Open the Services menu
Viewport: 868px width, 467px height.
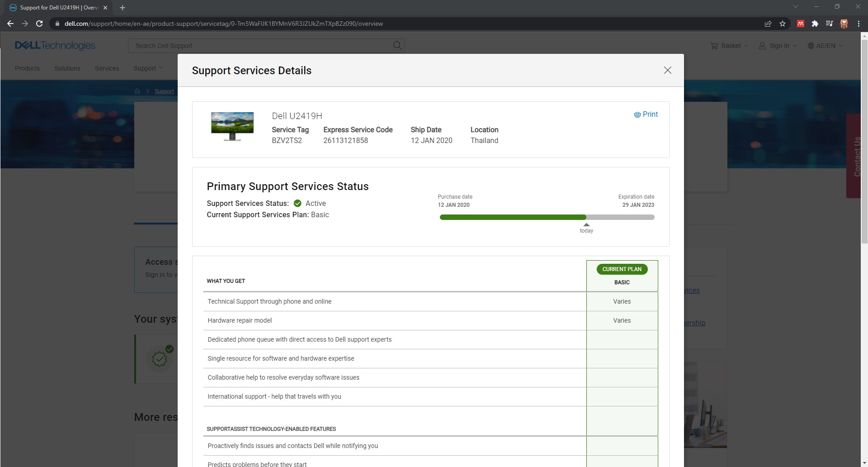coord(107,68)
